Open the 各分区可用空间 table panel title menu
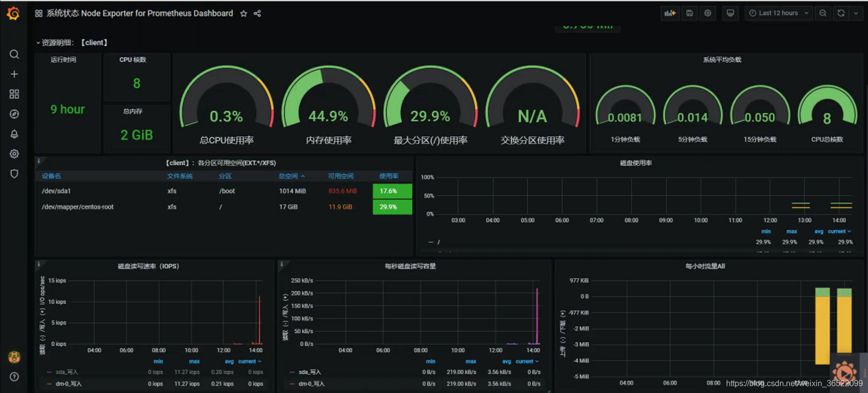The width and height of the screenshot is (868, 393). tap(220, 163)
